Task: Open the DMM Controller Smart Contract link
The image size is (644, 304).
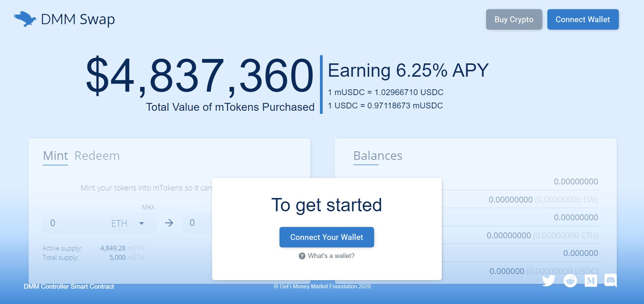Action: 69,287
